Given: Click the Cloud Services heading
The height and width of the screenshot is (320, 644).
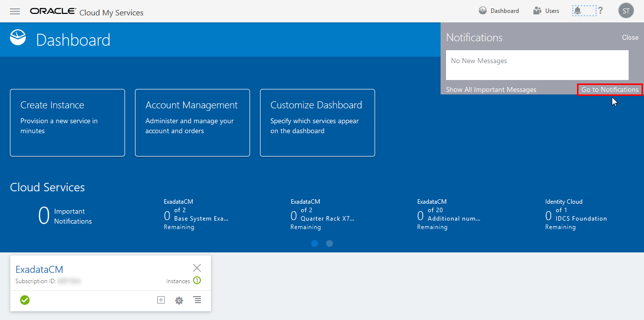Looking at the screenshot, I should [x=47, y=187].
